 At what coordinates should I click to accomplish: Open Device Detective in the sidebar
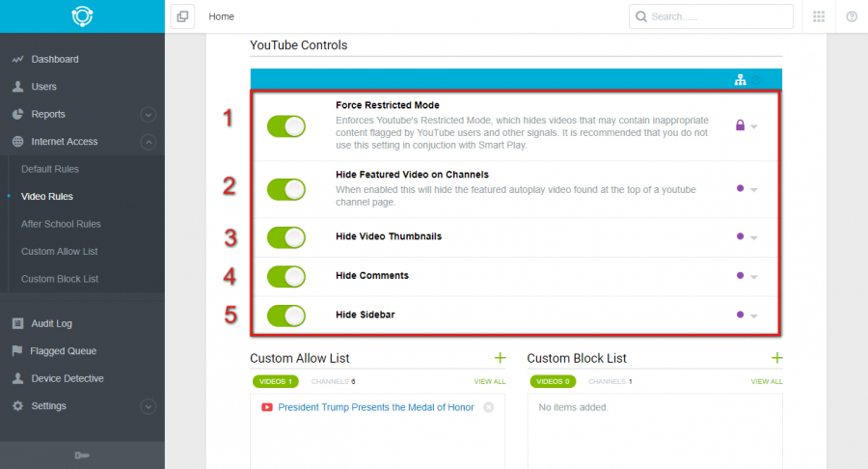click(x=68, y=378)
